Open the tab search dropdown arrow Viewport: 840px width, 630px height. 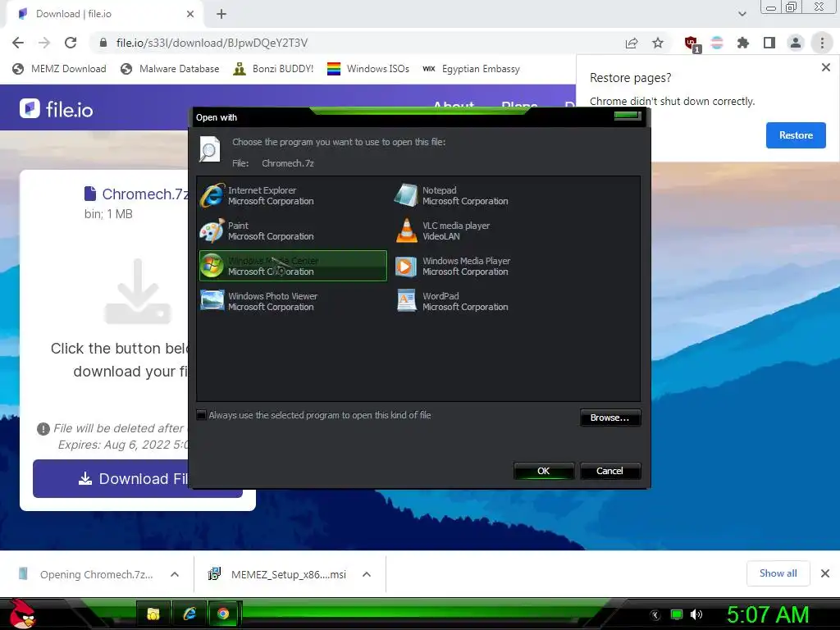point(742,14)
